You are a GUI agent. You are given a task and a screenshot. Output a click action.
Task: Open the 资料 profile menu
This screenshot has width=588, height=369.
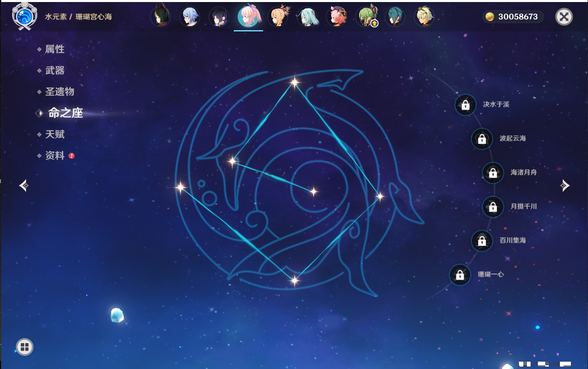tap(55, 155)
